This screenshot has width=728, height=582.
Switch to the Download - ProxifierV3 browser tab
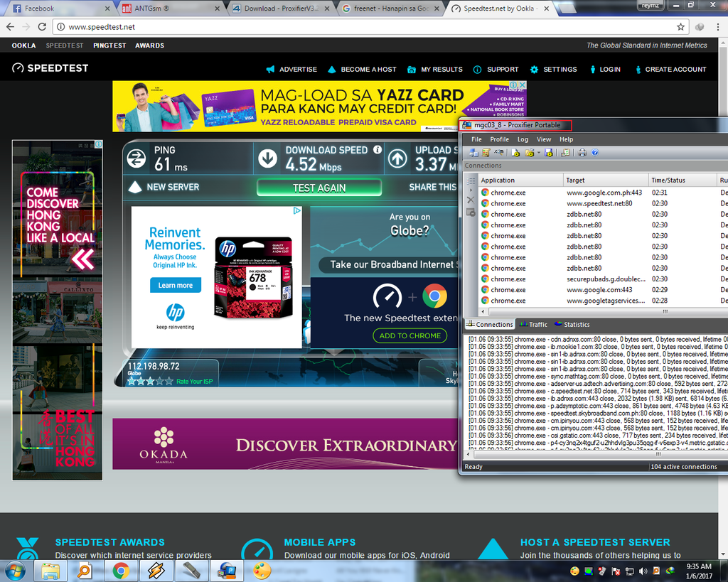point(279,9)
